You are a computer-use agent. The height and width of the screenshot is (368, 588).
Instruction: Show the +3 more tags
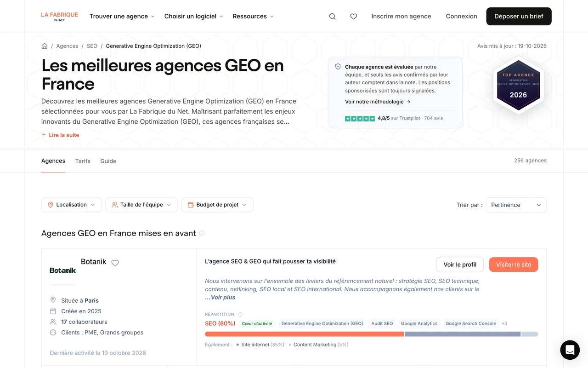pyautogui.click(x=504, y=323)
